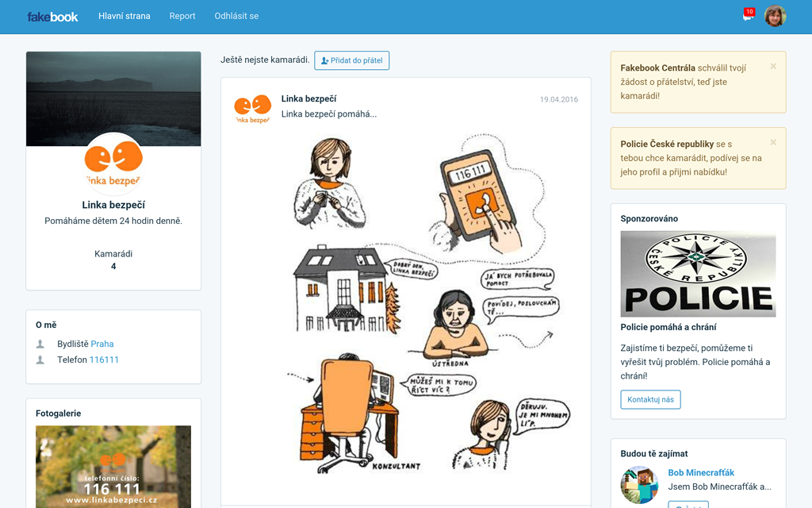Open the Report menu item
This screenshot has height=508, width=812.
[182, 16]
